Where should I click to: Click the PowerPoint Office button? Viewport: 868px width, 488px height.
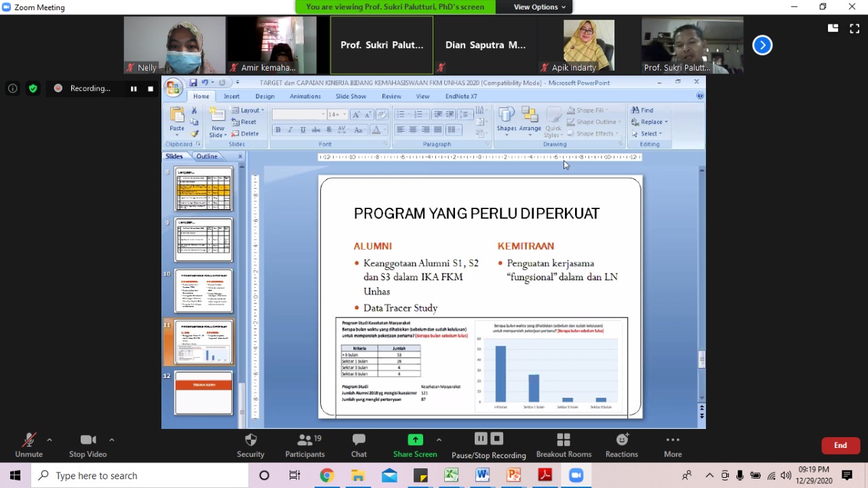174,87
